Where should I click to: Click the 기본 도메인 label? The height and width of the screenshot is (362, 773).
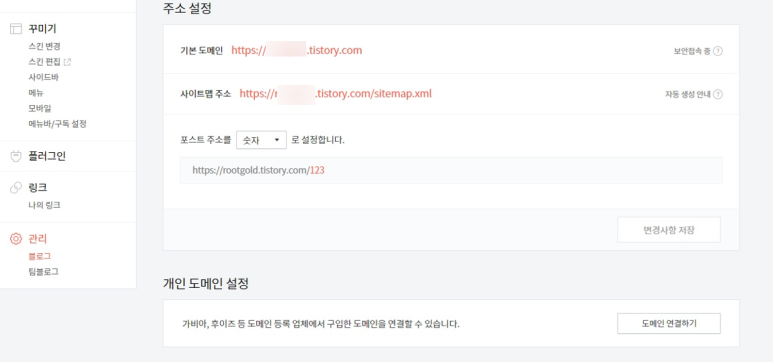(202, 51)
